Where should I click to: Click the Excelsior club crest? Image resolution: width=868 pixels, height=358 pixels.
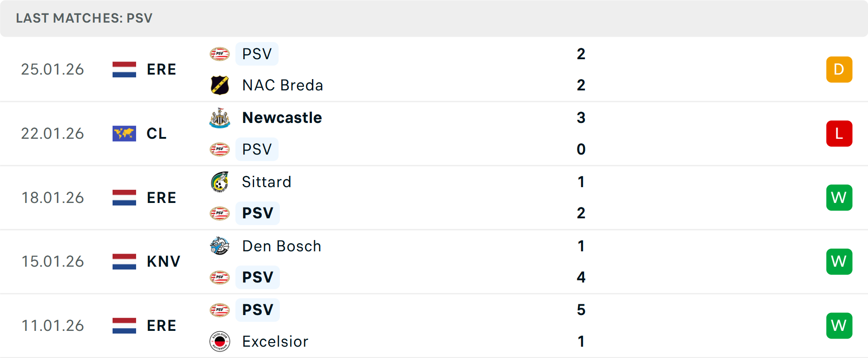tap(220, 341)
